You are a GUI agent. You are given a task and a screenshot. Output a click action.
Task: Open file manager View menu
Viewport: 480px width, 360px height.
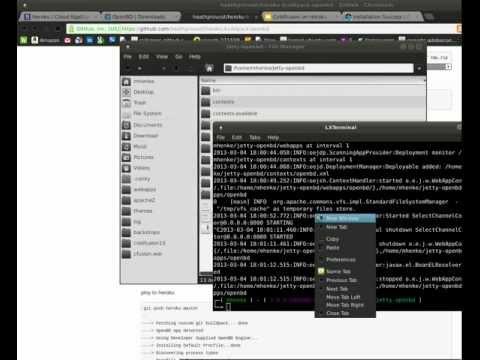coord(162,57)
